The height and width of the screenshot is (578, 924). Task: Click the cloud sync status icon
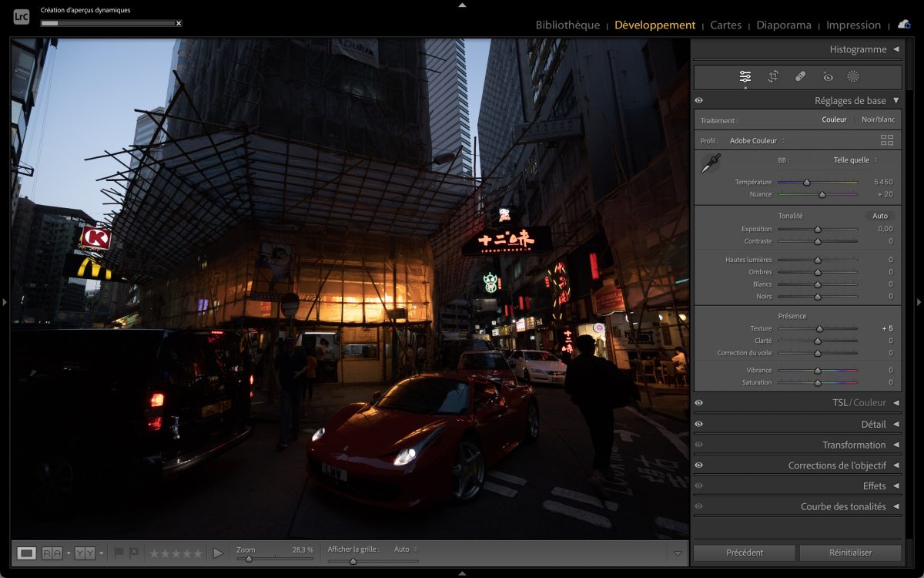pos(904,25)
